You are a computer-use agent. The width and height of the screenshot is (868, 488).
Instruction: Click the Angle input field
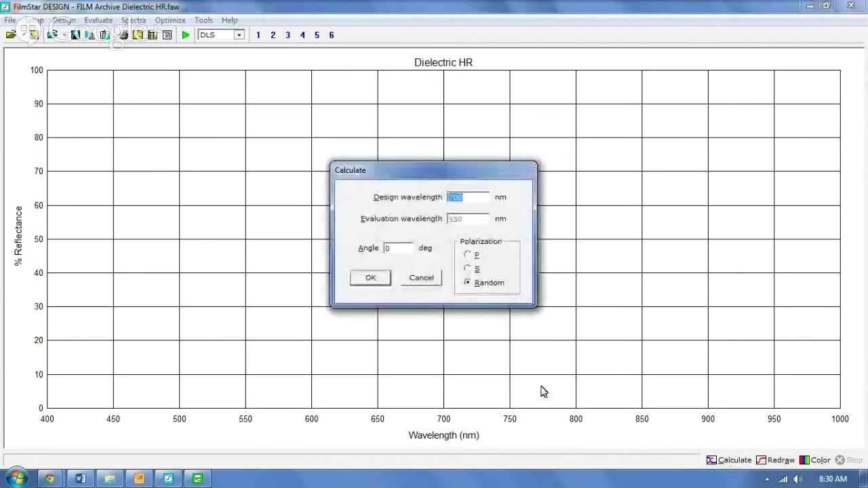click(x=398, y=248)
